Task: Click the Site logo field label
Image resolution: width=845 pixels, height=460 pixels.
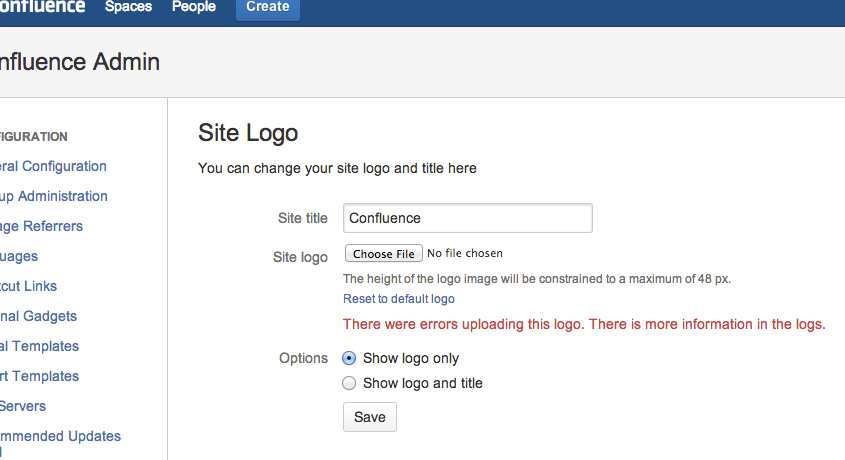Action: pyautogui.click(x=300, y=257)
